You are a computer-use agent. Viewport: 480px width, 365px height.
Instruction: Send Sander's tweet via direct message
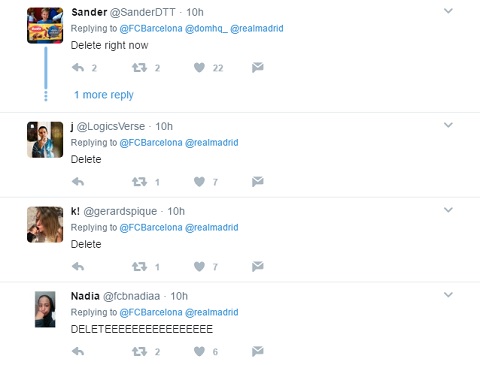[x=258, y=67]
